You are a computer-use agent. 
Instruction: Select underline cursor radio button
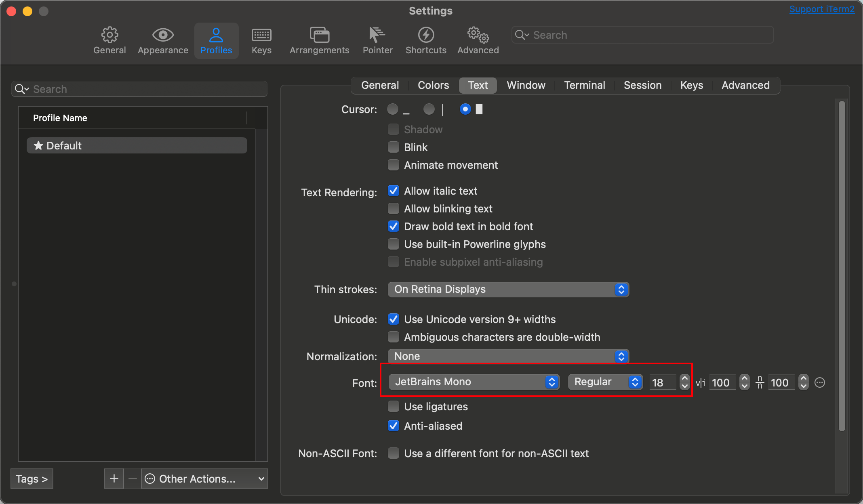point(393,109)
